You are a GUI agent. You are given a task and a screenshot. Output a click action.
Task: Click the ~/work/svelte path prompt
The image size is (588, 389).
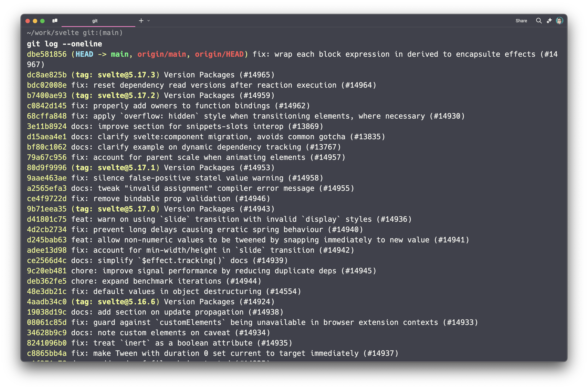[x=52, y=32]
